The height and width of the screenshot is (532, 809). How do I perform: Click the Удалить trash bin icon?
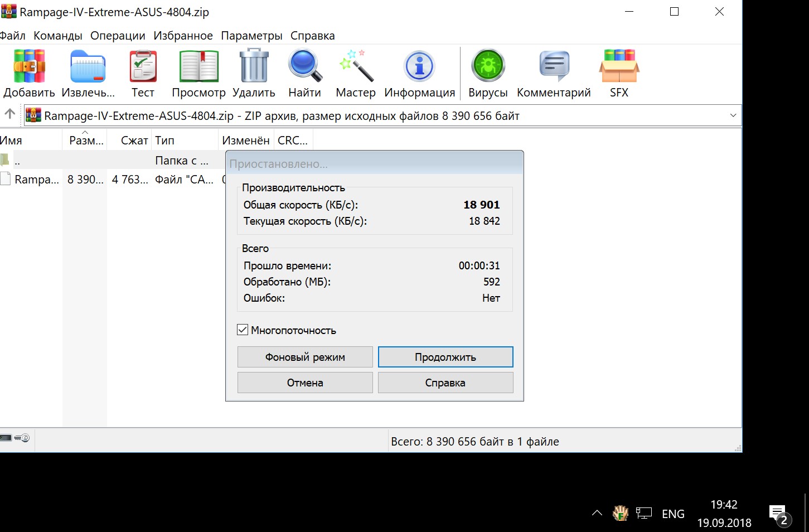pos(254,67)
